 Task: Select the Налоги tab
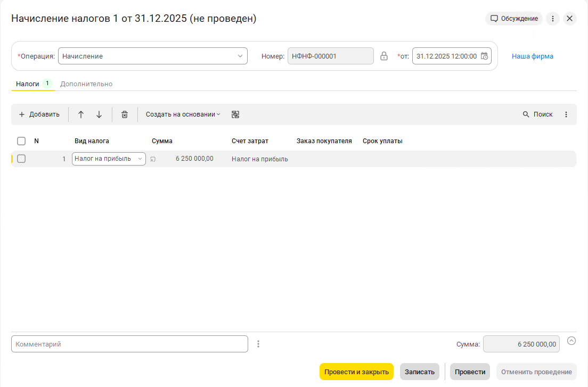28,84
